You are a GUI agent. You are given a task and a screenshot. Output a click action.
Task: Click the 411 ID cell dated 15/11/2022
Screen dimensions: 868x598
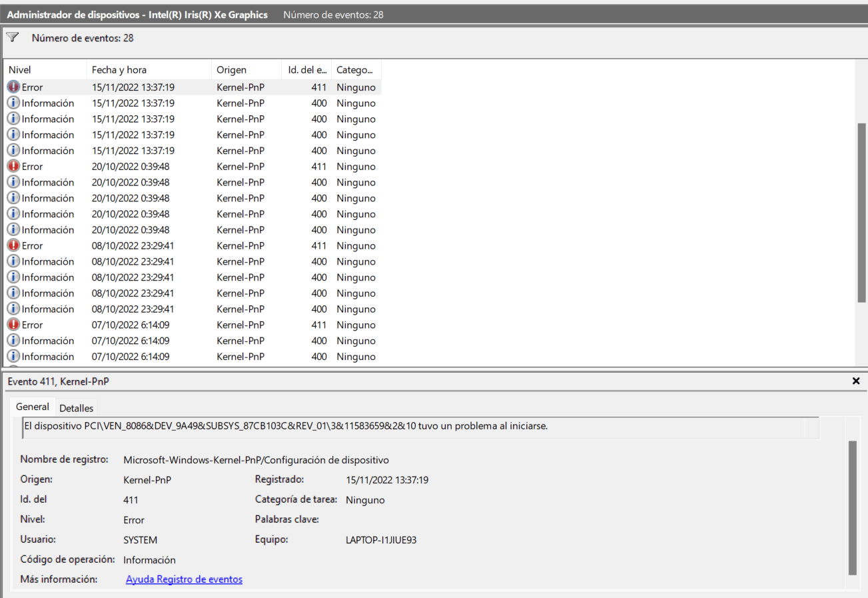318,87
